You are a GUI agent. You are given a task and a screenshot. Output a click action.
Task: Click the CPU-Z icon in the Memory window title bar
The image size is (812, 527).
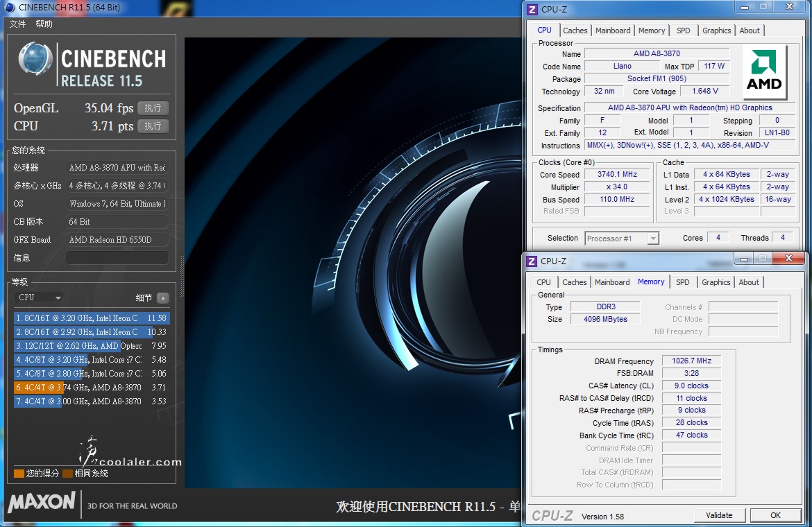click(x=532, y=261)
